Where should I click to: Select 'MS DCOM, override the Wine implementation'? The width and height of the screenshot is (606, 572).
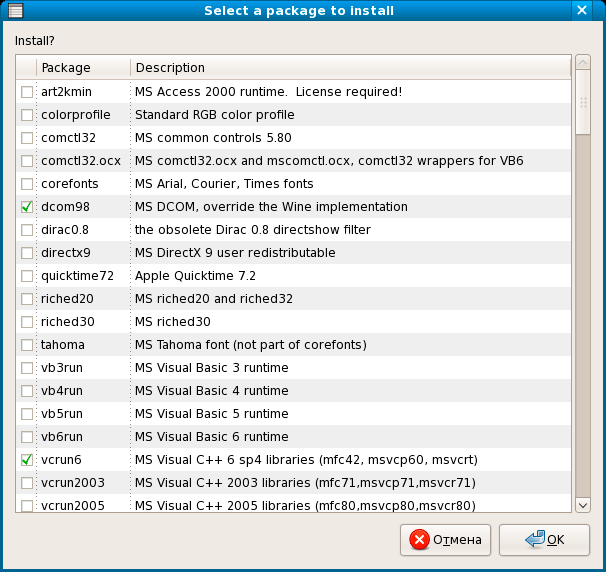pyautogui.click(x=271, y=207)
